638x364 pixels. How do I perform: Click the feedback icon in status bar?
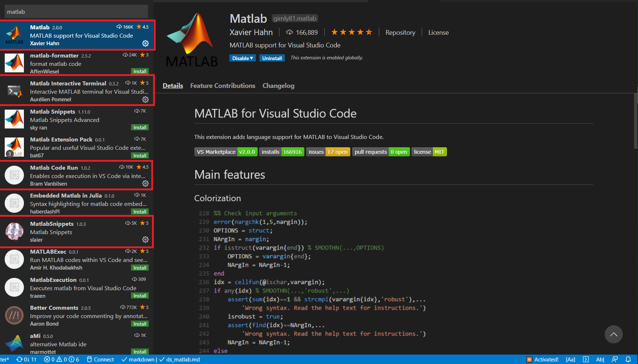[614, 359]
